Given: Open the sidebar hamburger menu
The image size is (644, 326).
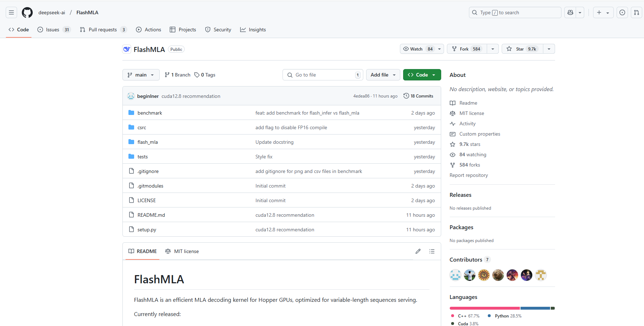Looking at the screenshot, I should (x=11, y=12).
